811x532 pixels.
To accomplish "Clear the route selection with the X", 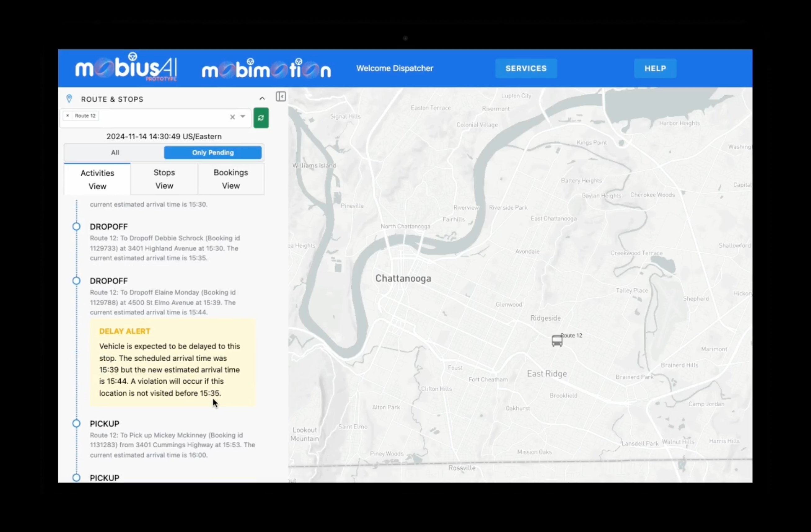I will coord(232,117).
